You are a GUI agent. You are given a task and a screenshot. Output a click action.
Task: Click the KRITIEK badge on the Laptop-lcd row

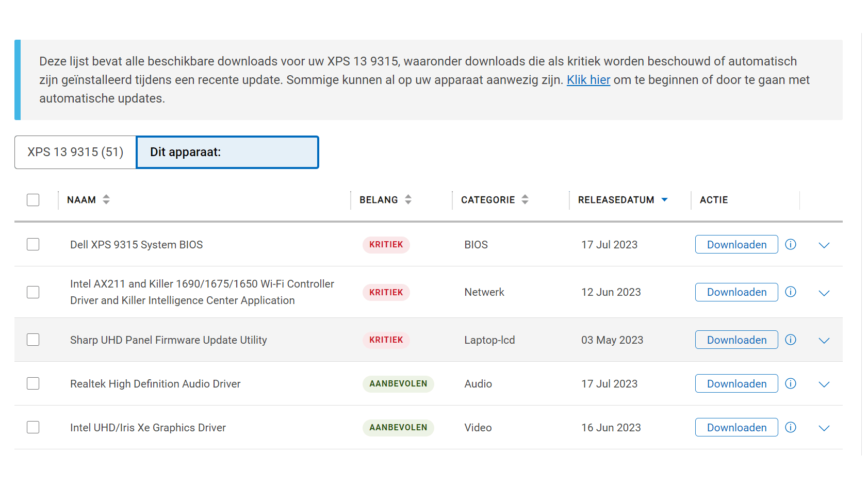point(386,340)
